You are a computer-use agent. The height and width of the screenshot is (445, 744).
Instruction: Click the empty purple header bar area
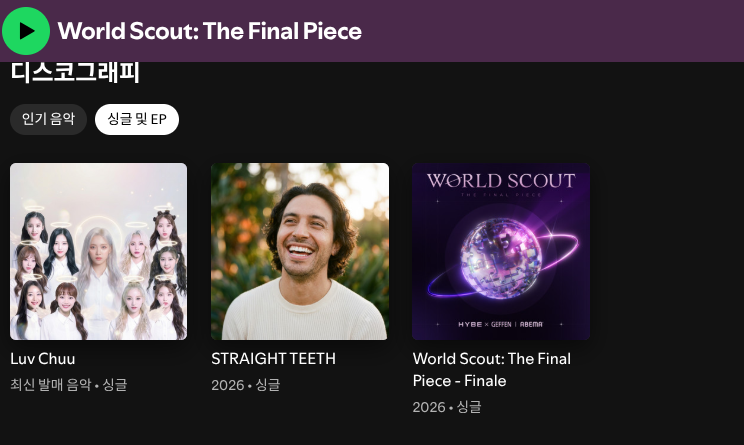pos(550,31)
